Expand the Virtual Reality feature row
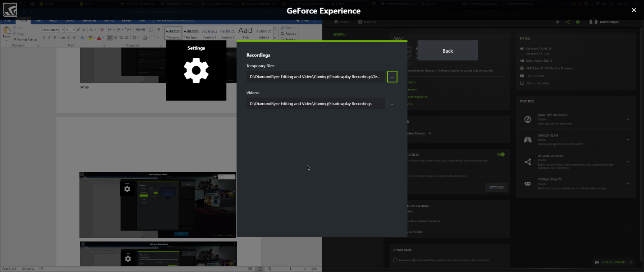 628,183
